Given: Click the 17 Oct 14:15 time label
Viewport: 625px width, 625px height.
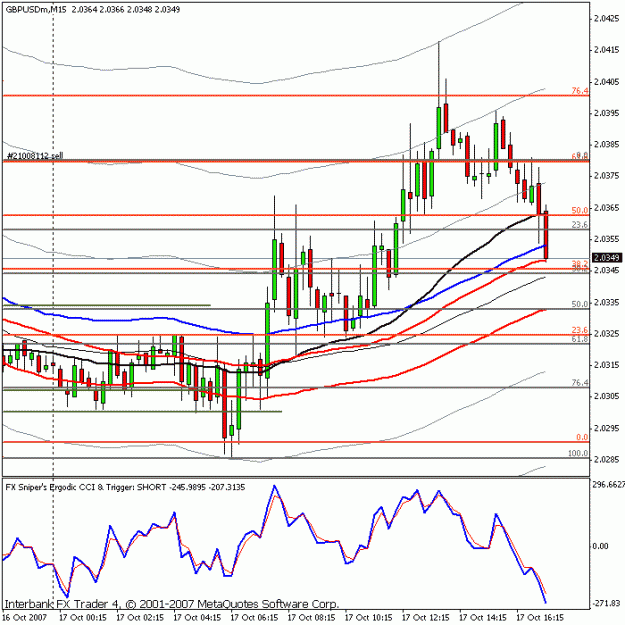Looking at the screenshot, I should point(483,618).
